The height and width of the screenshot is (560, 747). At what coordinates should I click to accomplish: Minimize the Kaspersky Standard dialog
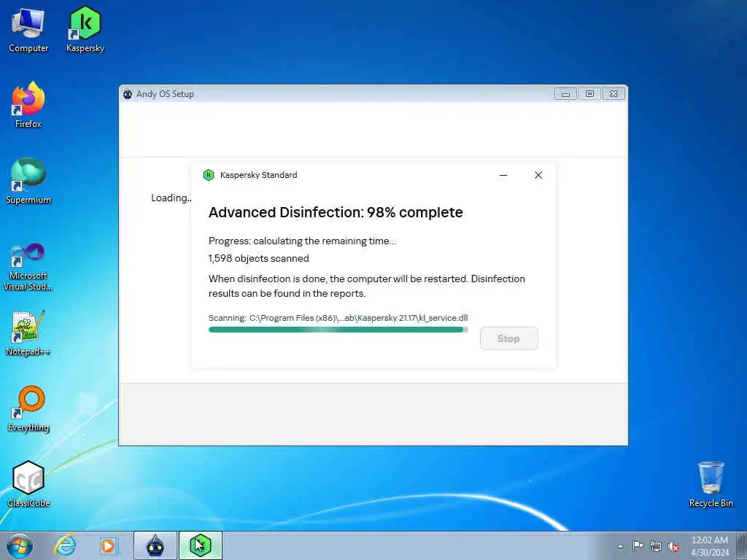coord(503,175)
